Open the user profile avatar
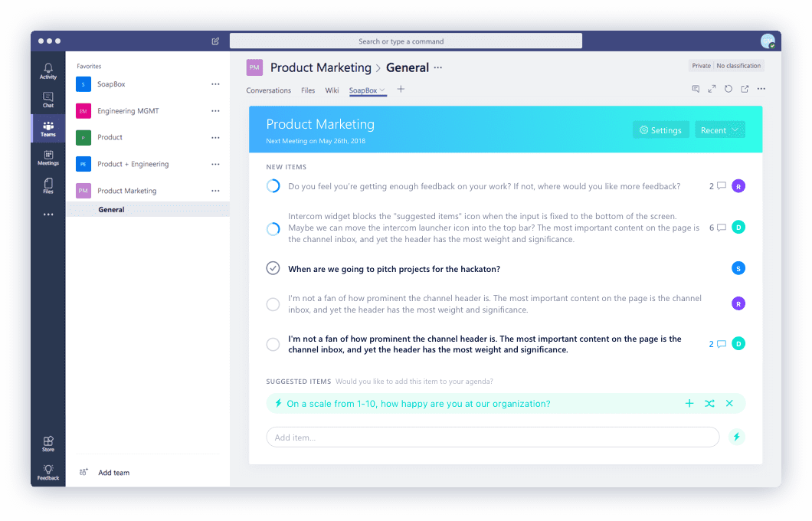Viewport: 812px width, 521px height. (768, 41)
